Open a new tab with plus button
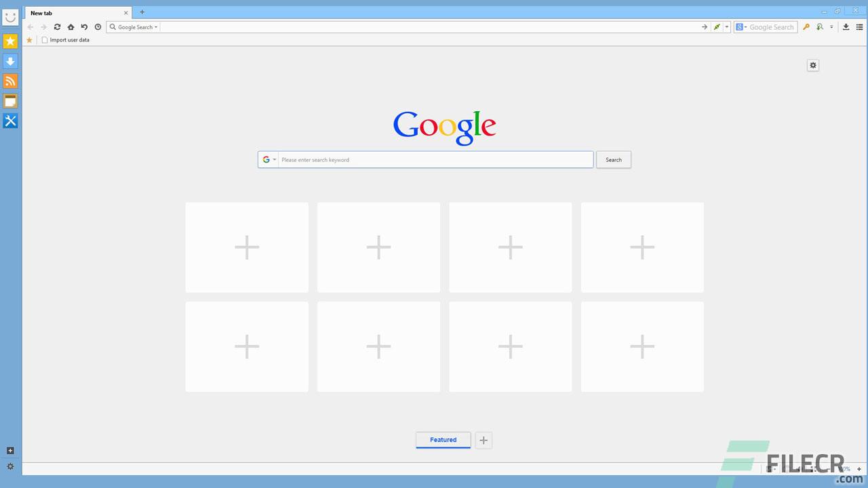868x488 pixels. point(142,12)
